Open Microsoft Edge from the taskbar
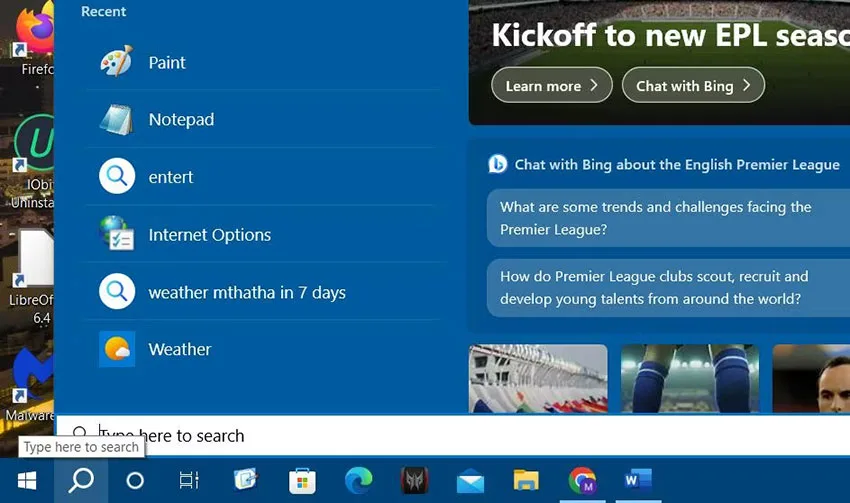The width and height of the screenshot is (850, 503). pyautogui.click(x=358, y=481)
